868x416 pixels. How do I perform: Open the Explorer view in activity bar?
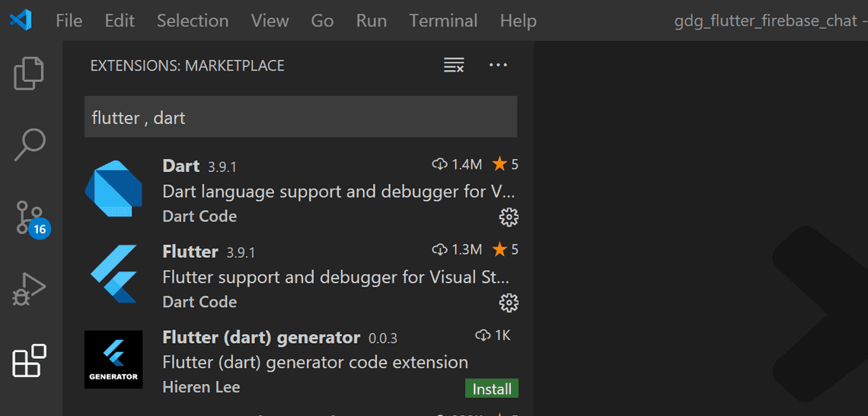click(x=29, y=73)
